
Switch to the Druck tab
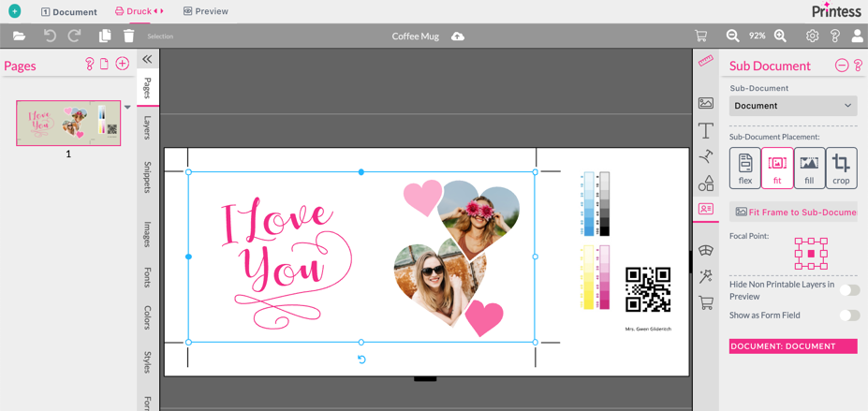(139, 11)
